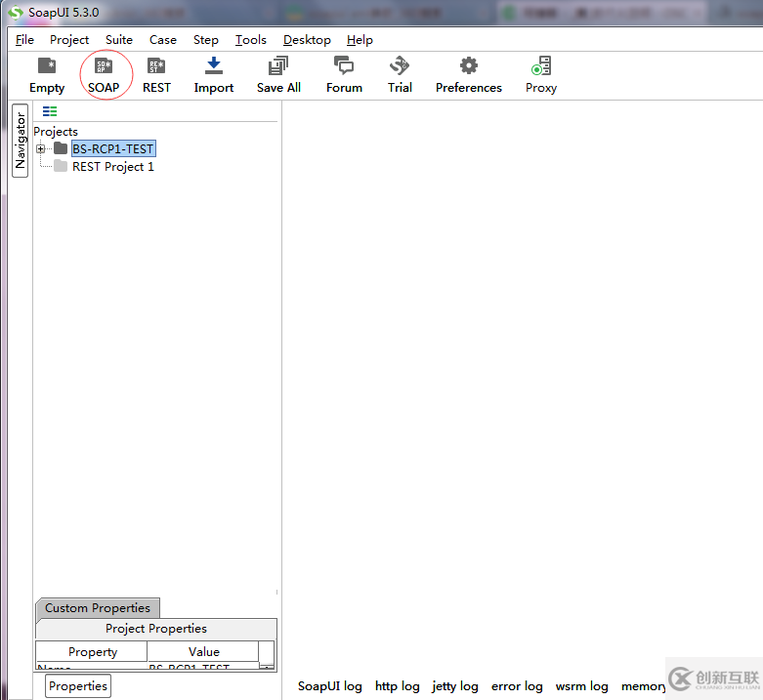The height and width of the screenshot is (700, 763).
Task: Open the SoapUI log tab
Action: click(330, 686)
